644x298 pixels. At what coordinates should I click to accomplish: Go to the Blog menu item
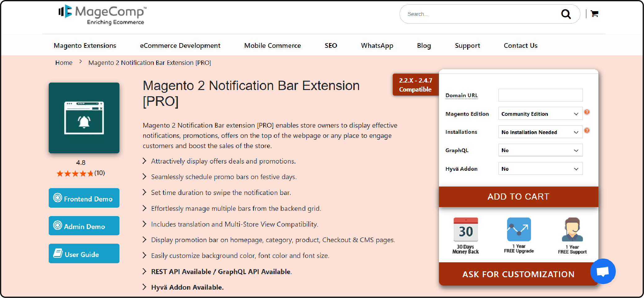(x=424, y=46)
